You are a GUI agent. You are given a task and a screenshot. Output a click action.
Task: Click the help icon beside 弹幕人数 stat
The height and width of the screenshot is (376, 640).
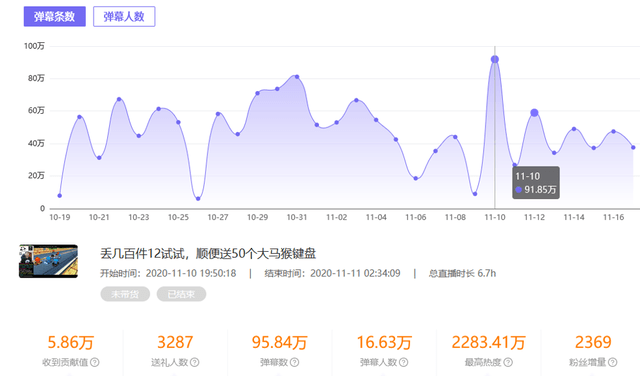tap(404, 362)
